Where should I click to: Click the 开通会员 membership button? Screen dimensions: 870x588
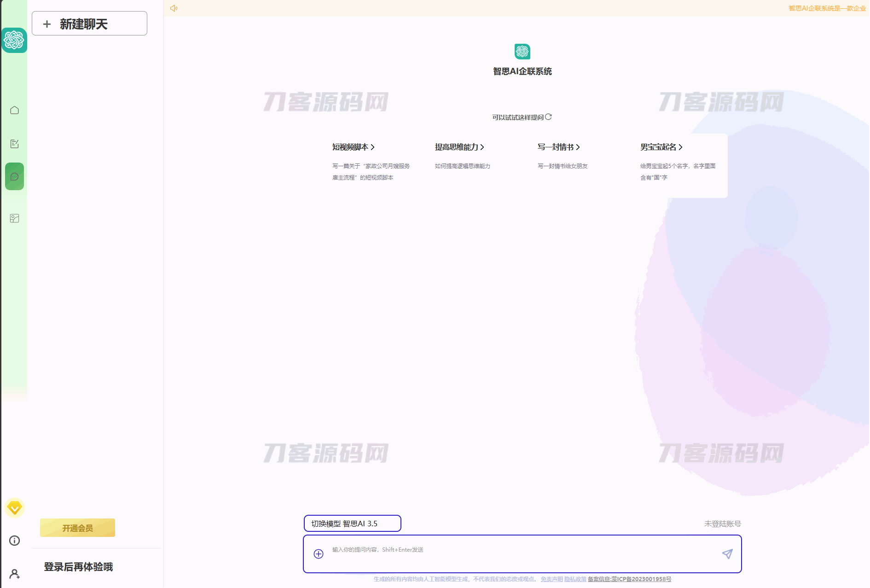coord(77,528)
